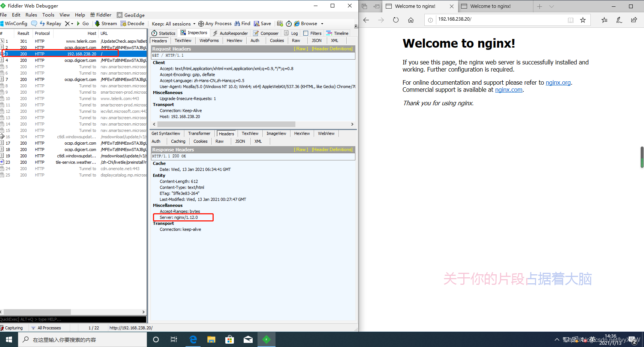Open File Explorer from taskbar
Image resolution: width=644 pixels, height=347 pixels.
click(x=211, y=340)
